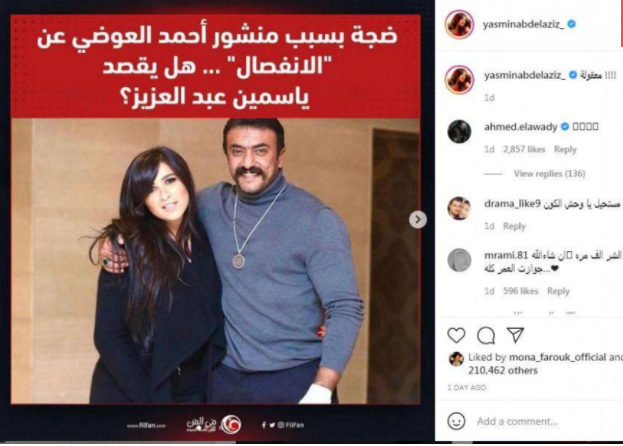The height and width of the screenshot is (446, 623).
Task: Reply to ahmed.elawady comment
Action: point(565,149)
